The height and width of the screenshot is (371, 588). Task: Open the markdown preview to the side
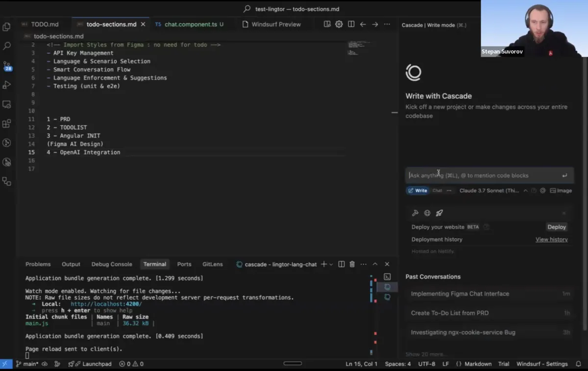(327, 24)
